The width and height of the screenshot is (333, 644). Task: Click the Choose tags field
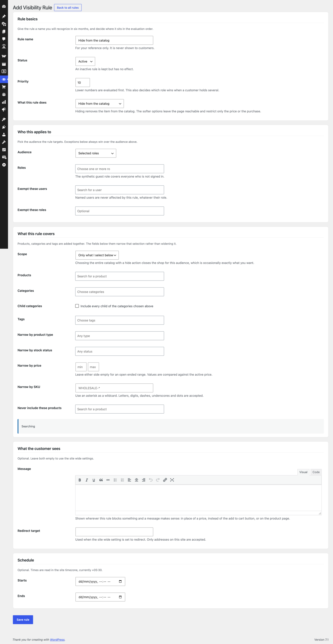click(x=119, y=320)
